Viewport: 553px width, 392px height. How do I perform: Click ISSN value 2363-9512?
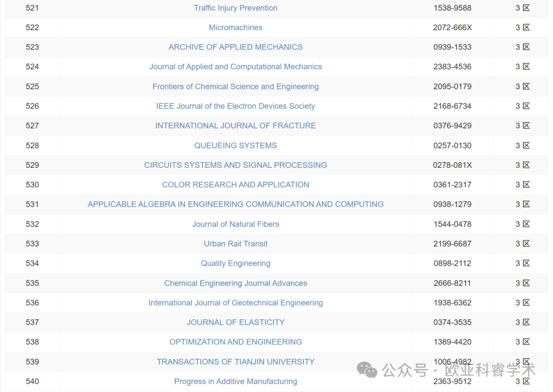click(453, 381)
